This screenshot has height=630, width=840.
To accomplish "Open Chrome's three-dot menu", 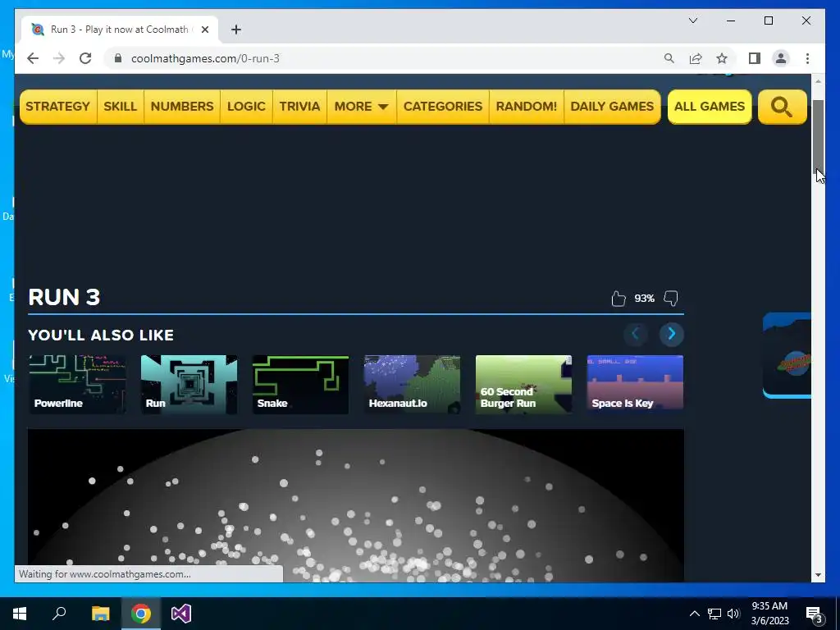I will (807, 58).
